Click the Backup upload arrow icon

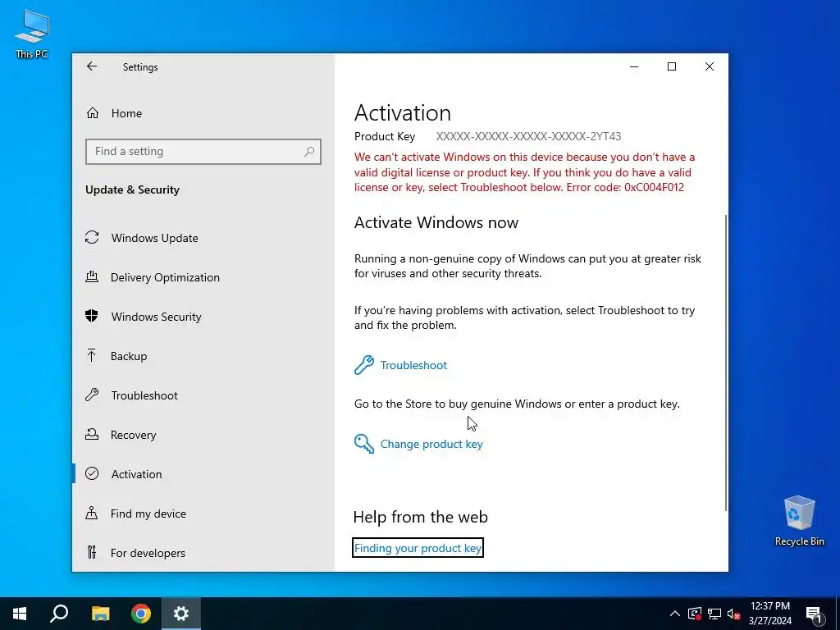[92, 356]
